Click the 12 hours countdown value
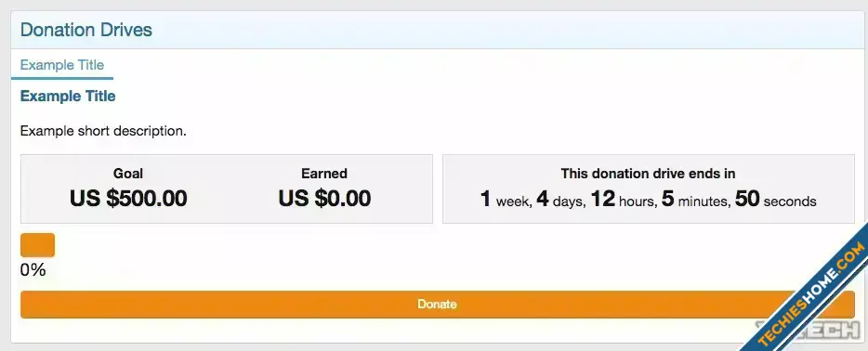The image size is (868, 351). click(x=624, y=200)
